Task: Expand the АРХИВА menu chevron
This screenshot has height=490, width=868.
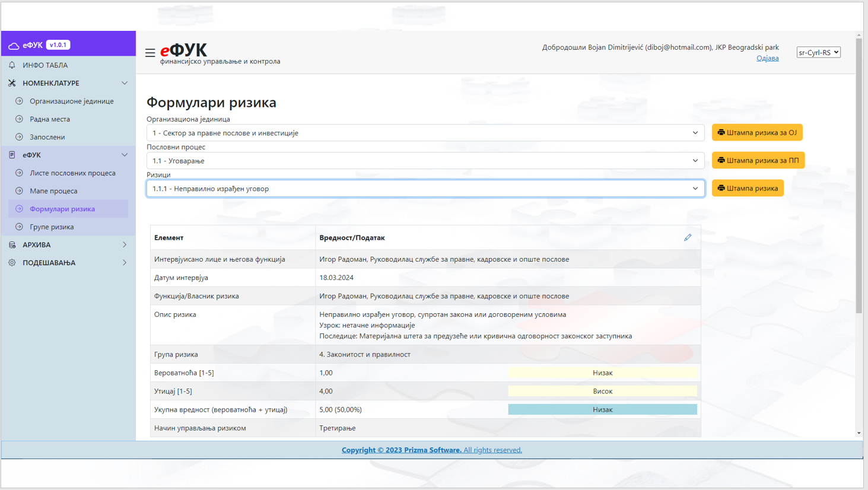Action: click(125, 245)
